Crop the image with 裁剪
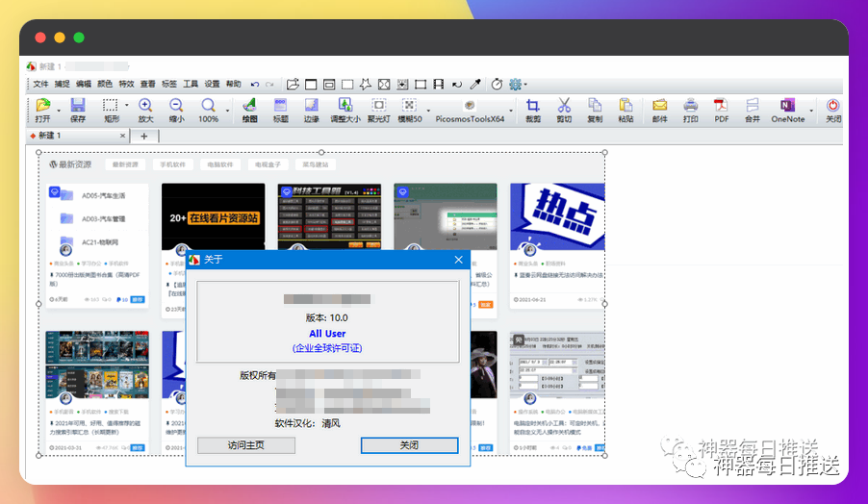The width and height of the screenshot is (868, 504). (532, 110)
